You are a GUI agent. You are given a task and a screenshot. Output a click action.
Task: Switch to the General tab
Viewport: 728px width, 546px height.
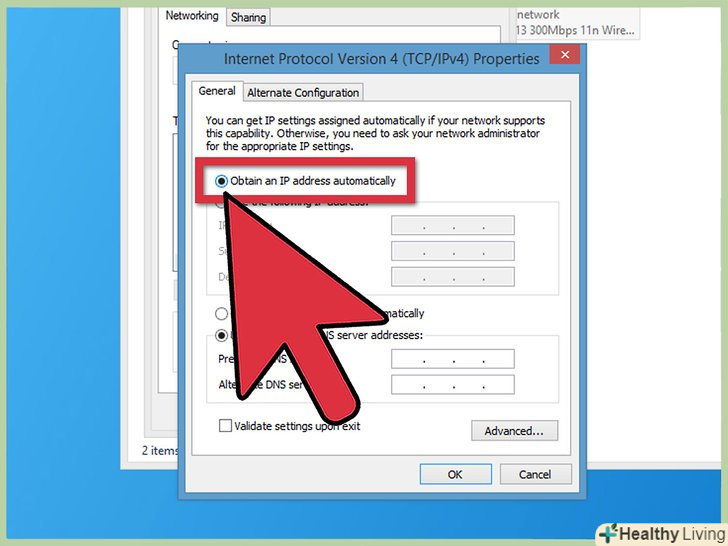pos(217,91)
